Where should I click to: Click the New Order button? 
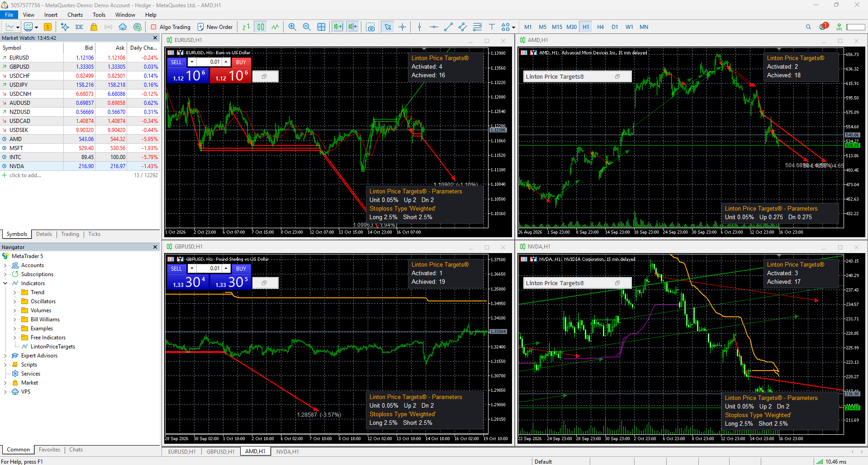(215, 27)
